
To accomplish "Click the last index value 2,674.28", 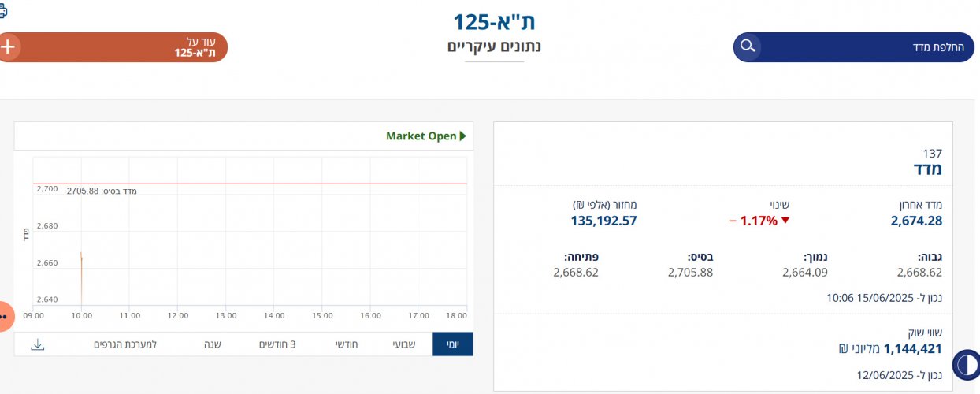I will pyautogui.click(x=916, y=221).
